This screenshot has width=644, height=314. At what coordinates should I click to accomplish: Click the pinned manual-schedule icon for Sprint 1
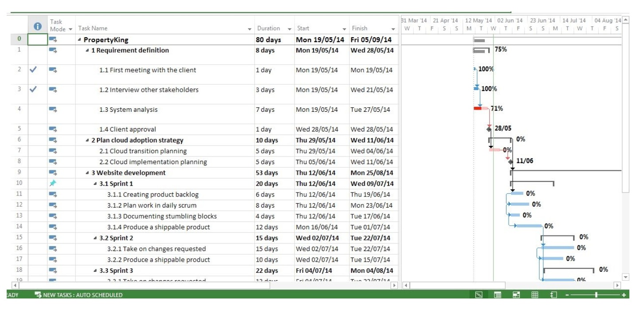click(53, 184)
